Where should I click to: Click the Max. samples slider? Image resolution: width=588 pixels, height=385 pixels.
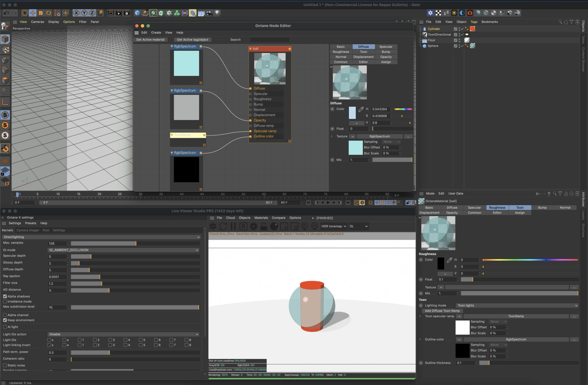[135, 243]
